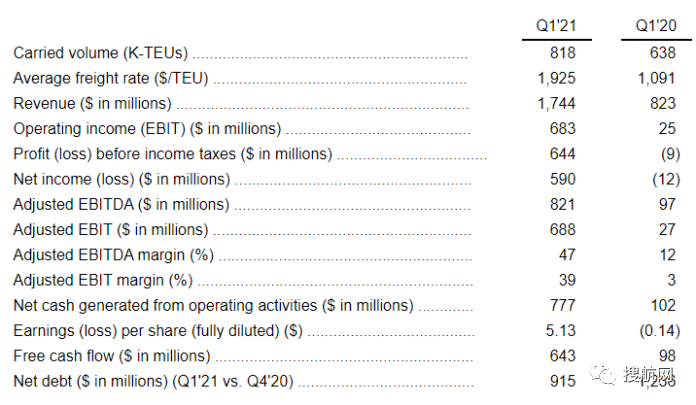The image size is (696, 405).
Task: Select the earnings per share value 5.13
Action: click(560, 330)
